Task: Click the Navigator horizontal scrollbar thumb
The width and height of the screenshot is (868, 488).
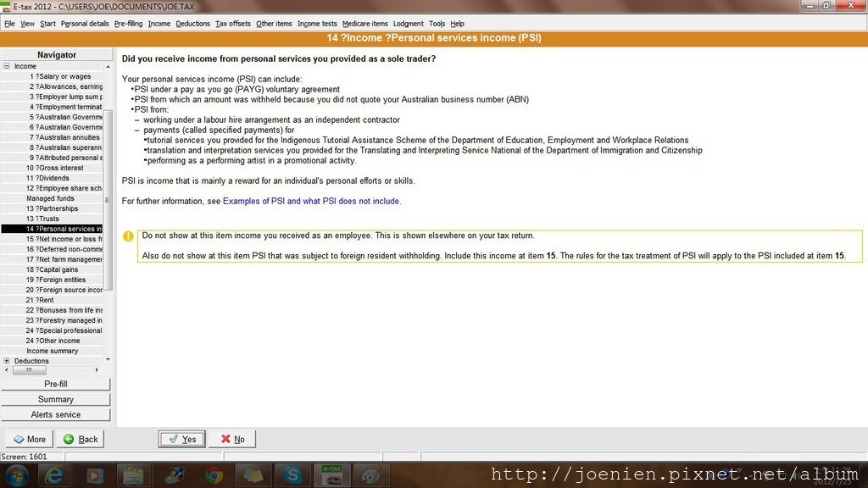Action: click(30, 370)
